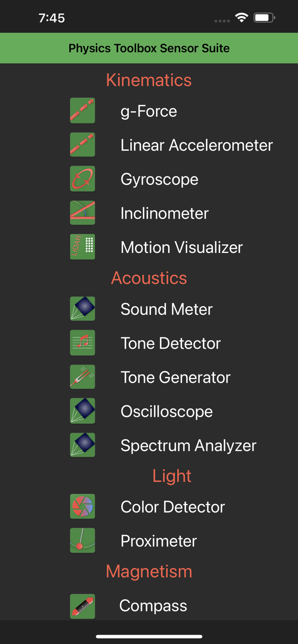Select the Tone Detector music-note icon
Screen dimensions: 298x644
pyautogui.click(x=82, y=343)
